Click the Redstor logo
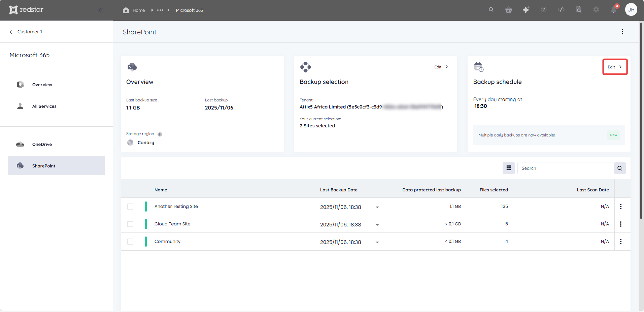Image resolution: width=644 pixels, height=312 pixels. pyautogui.click(x=26, y=10)
